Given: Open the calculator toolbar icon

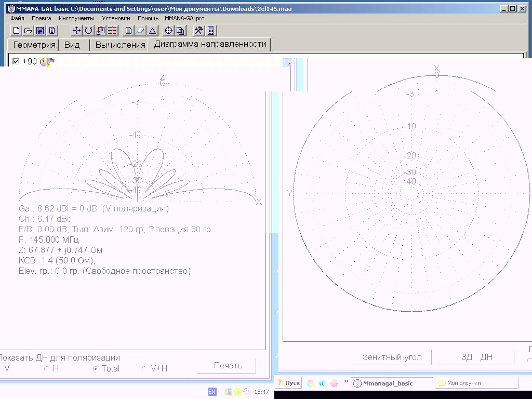Looking at the screenshot, I should coord(211,31).
